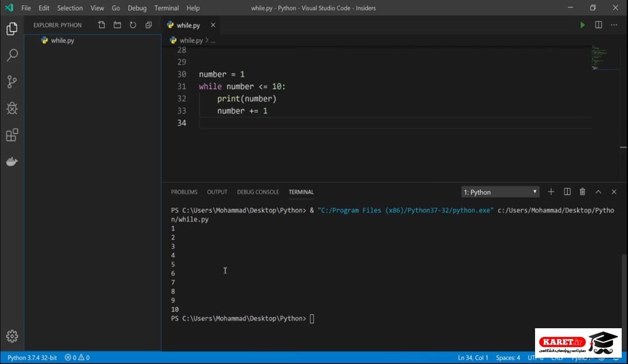Kill the terminal with the trash icon

(582, 192)
